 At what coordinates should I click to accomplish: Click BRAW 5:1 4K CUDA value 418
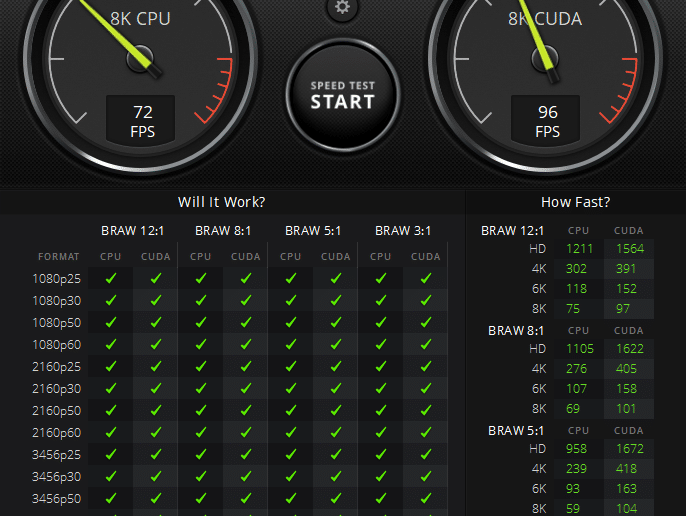pyautogui.click(x=626, y=469)
